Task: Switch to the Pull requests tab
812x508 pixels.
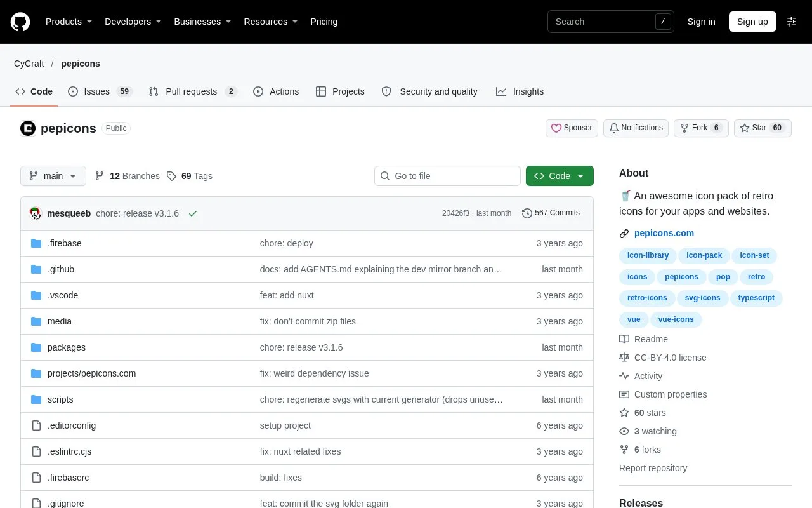Action: tap(193, 91)
